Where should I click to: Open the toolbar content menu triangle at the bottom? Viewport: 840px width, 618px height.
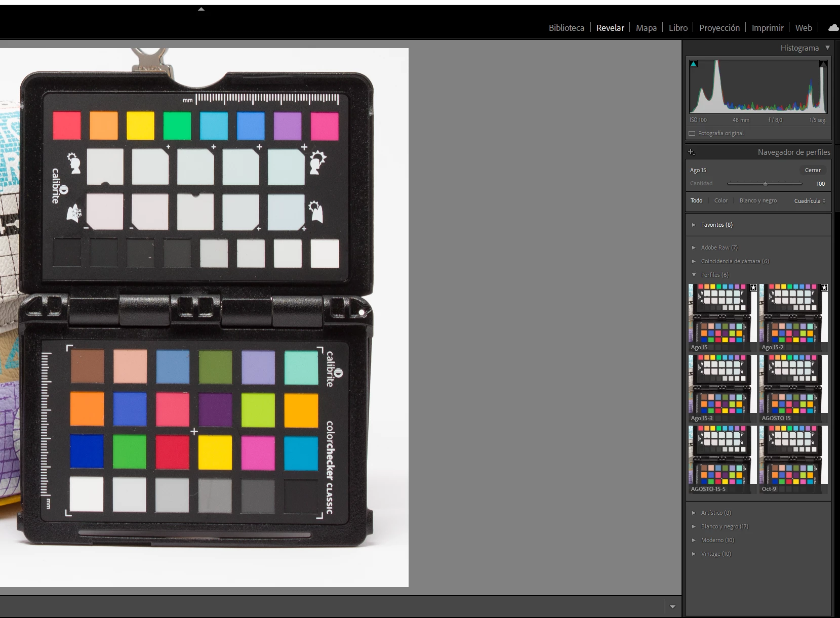click(672, 606)
